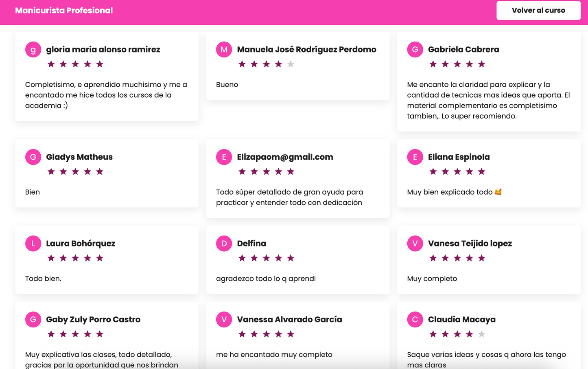The width and height of the screenshot is (588, 369).
Task: Select the Elizapaom@gmail.com avatar icon
Action: click(x=224, y=157)
